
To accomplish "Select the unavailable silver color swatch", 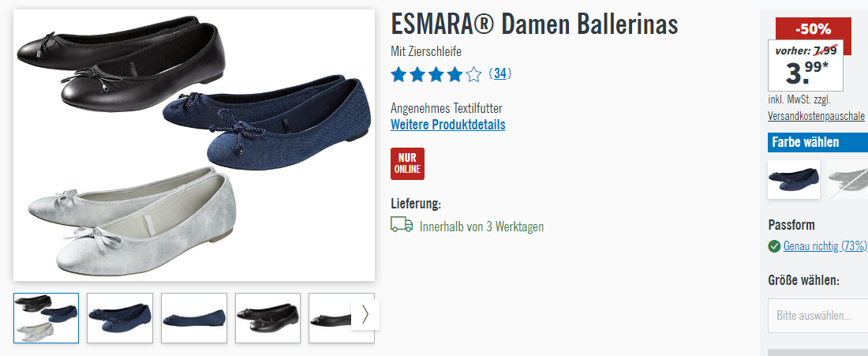I will click(x=847, y=179).
